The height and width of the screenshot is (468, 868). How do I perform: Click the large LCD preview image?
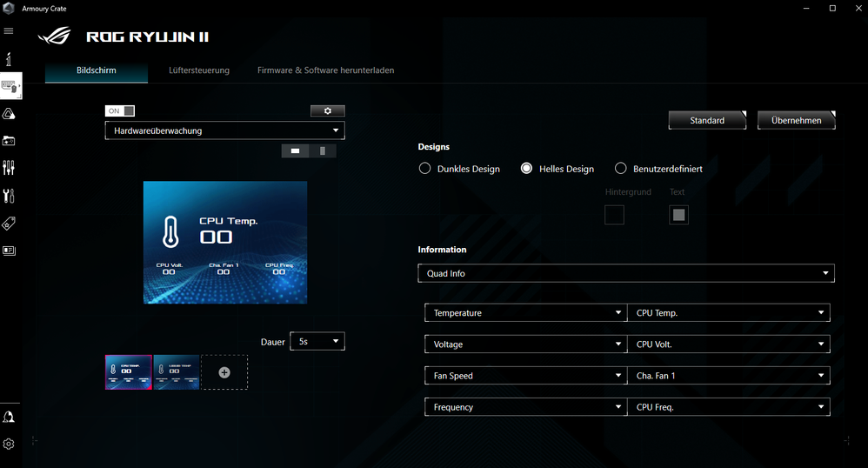(x=225, y=243)
